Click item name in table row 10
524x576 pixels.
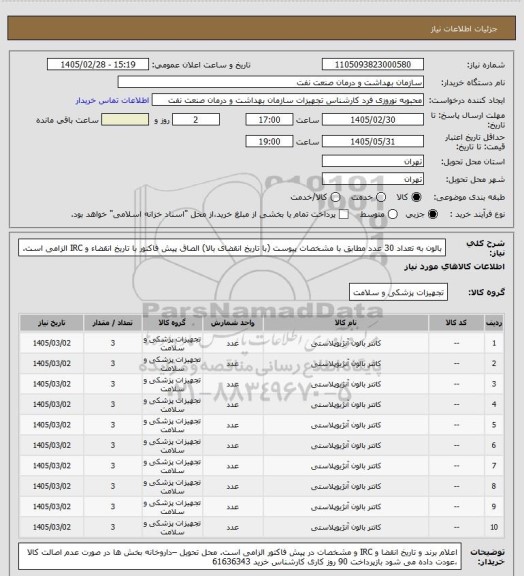346,527
